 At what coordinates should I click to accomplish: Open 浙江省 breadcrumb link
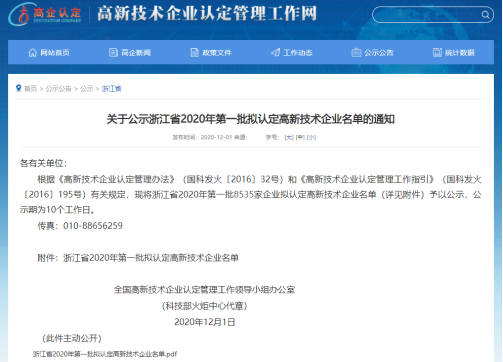click(x=111, y=89)
